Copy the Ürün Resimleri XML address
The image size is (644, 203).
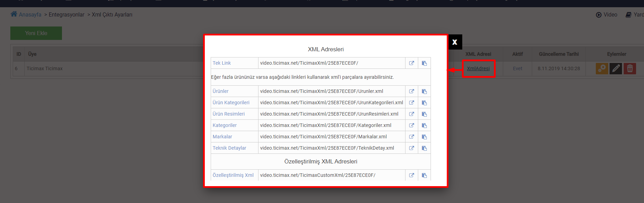click(424, 114)
